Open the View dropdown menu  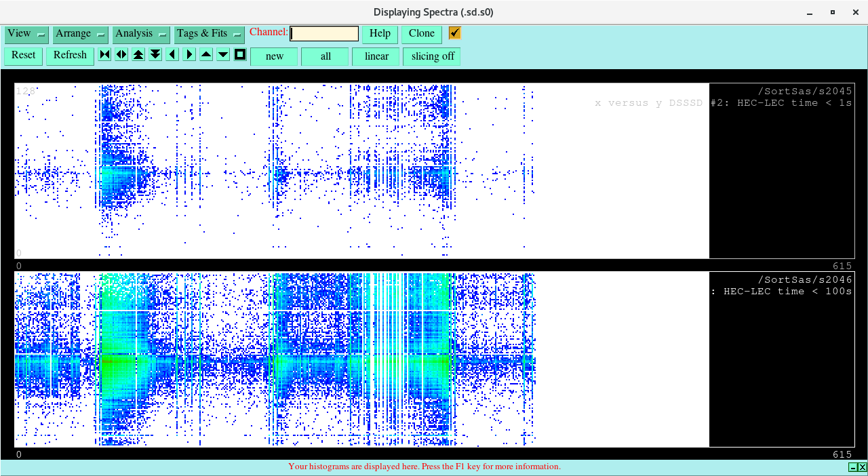pyautogui.click(x=26, y=34)
